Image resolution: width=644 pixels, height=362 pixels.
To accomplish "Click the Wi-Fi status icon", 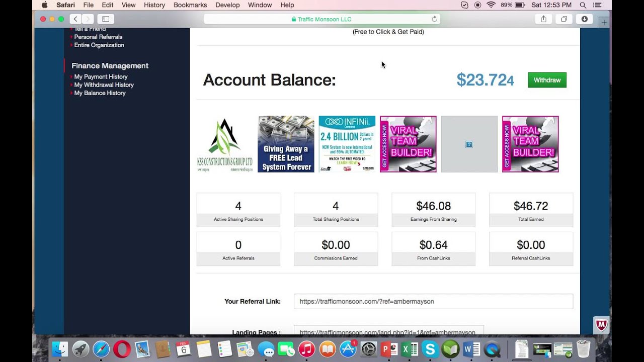I will pyautogui.click(x=491, y=5).
